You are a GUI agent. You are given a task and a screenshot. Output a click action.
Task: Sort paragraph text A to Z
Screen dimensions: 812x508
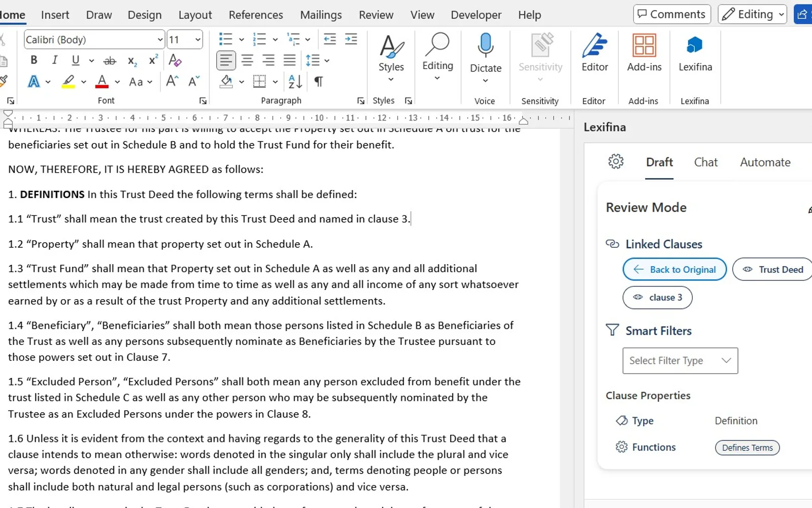pos(295,81)
